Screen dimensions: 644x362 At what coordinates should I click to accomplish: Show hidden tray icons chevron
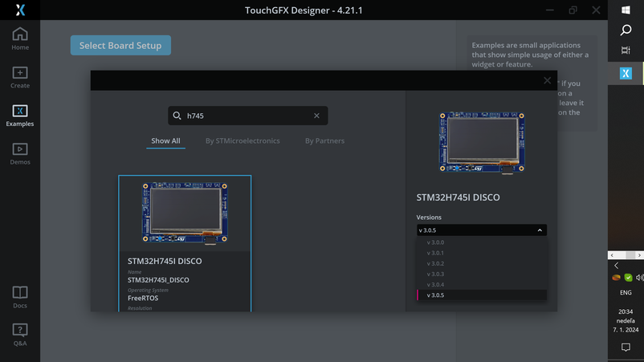[616, 266]
